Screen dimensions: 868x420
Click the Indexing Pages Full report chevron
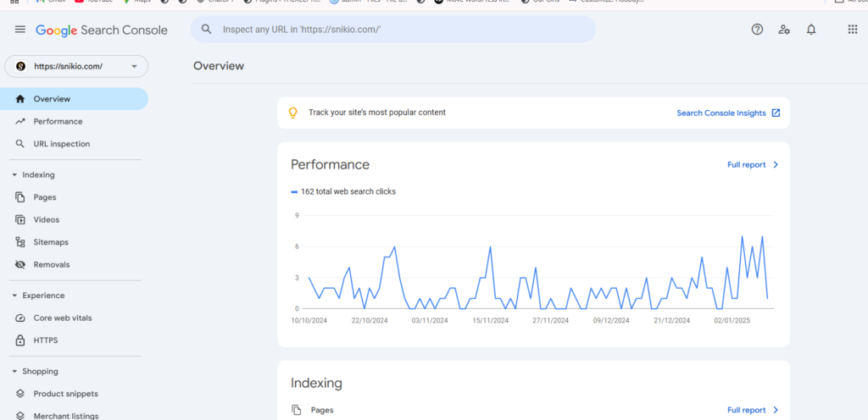pyautogui.click(x=776, y=410)
